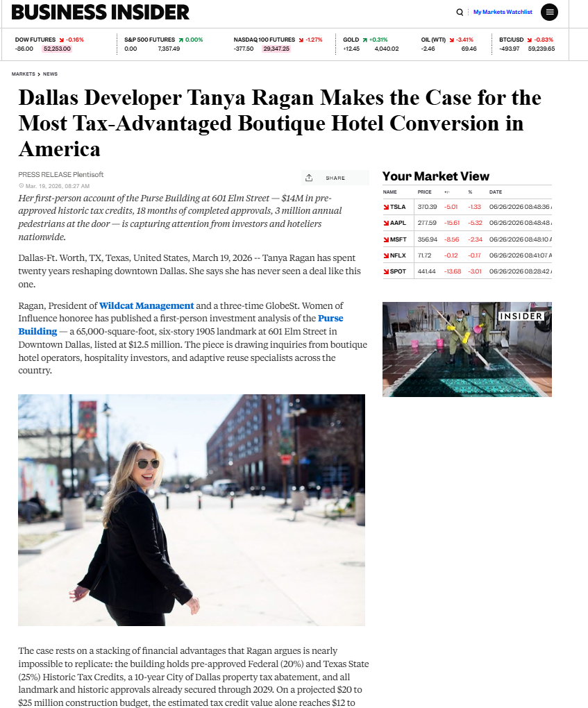This screenshot has height=708, width=588.
Task: Click the Mar. 19, 2026 timestamp
Action: pyautogui.click(x=58, y=186)
